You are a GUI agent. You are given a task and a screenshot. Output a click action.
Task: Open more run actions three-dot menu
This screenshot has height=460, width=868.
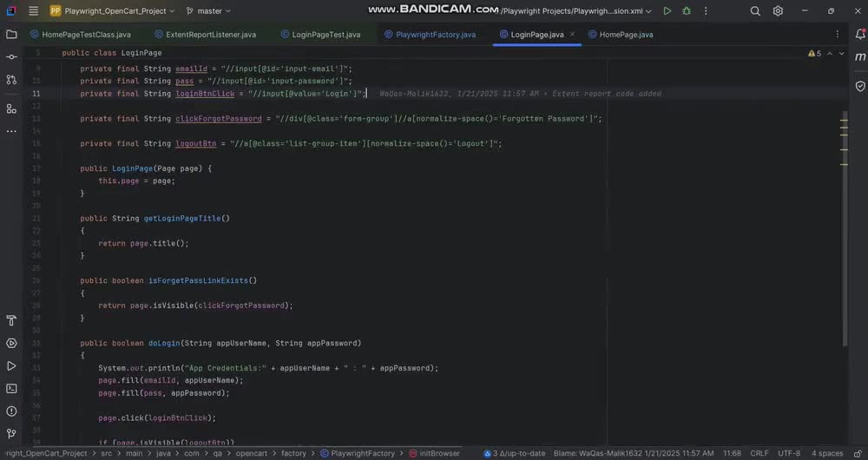pos(706,11)
